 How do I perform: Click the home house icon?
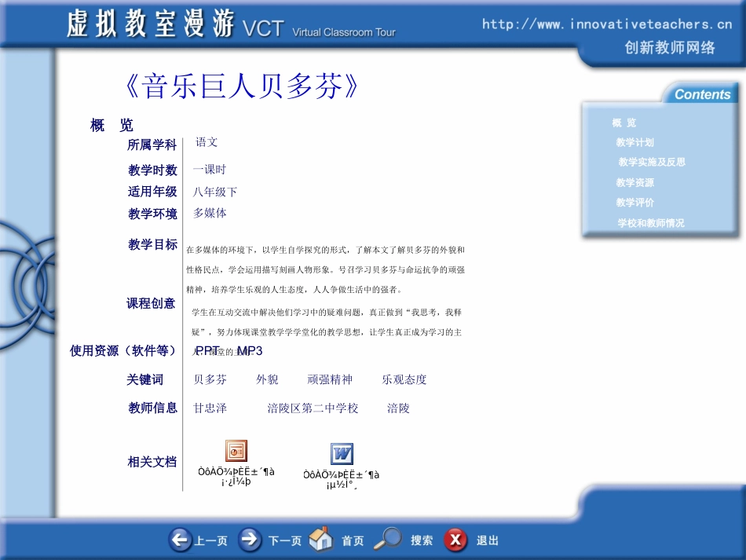click(x=320, y=539)
